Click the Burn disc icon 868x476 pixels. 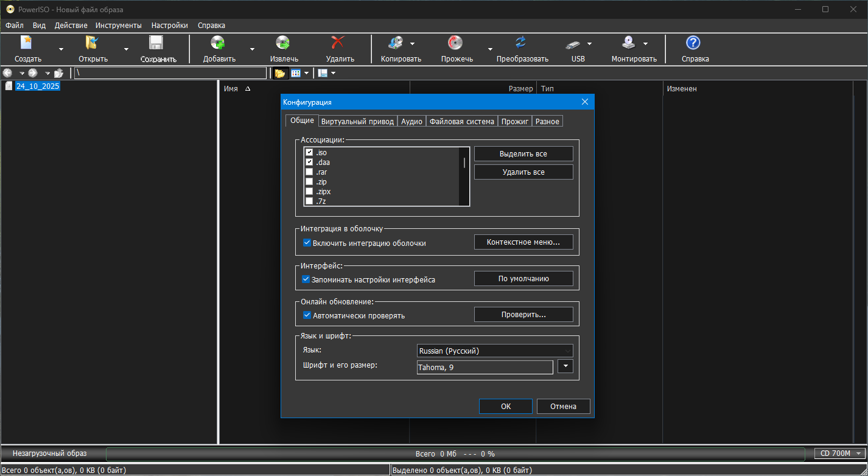[455, 43]
